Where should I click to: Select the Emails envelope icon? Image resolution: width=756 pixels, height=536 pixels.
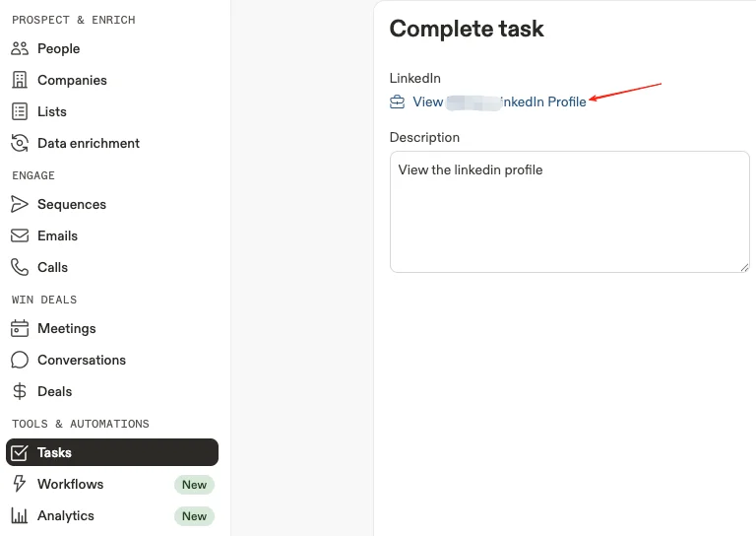[20, 235]
